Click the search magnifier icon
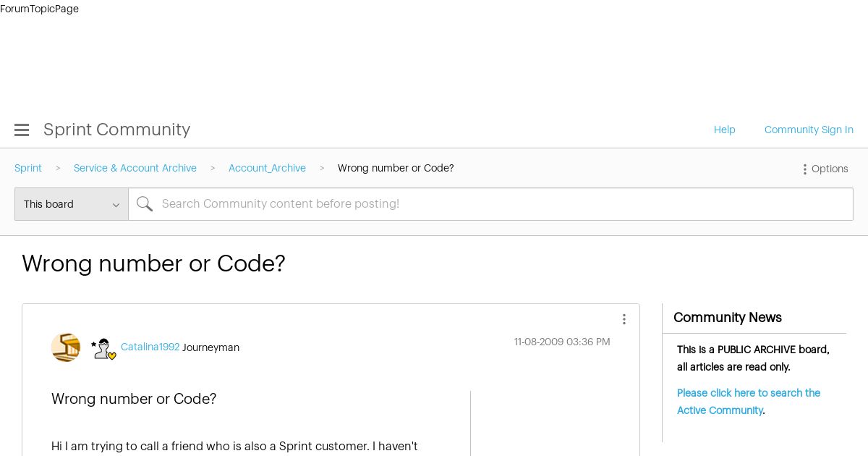Image resolution: width=868 pixels, height=456 pixels. (145, 204)
